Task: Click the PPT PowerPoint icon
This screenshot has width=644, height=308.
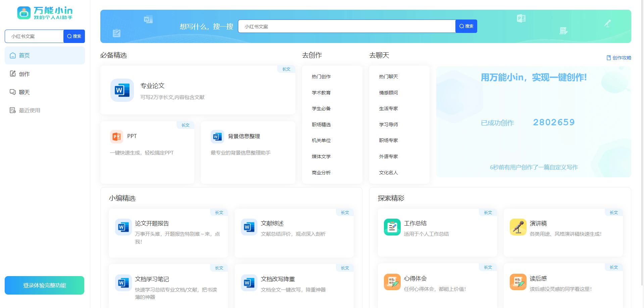Action: pos(116,136)
